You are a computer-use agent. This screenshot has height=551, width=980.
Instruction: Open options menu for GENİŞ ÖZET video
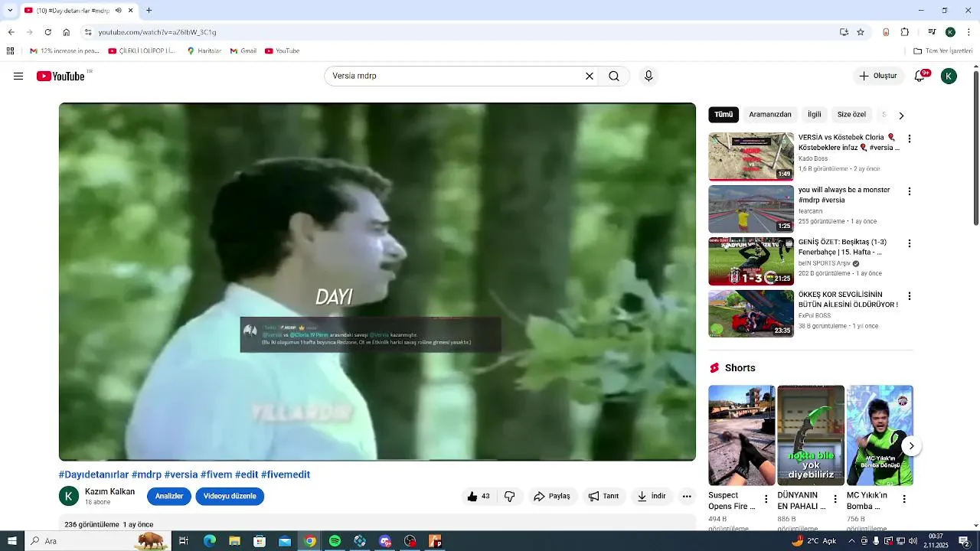point(910,243)
